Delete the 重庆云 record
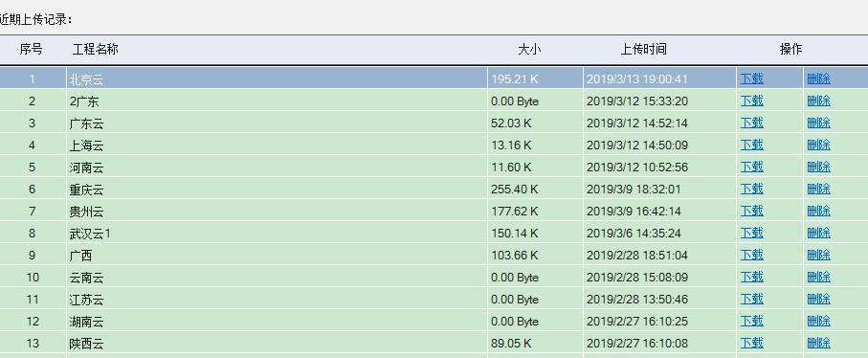Viewport: 868px width, 358px height. point(819,189)
